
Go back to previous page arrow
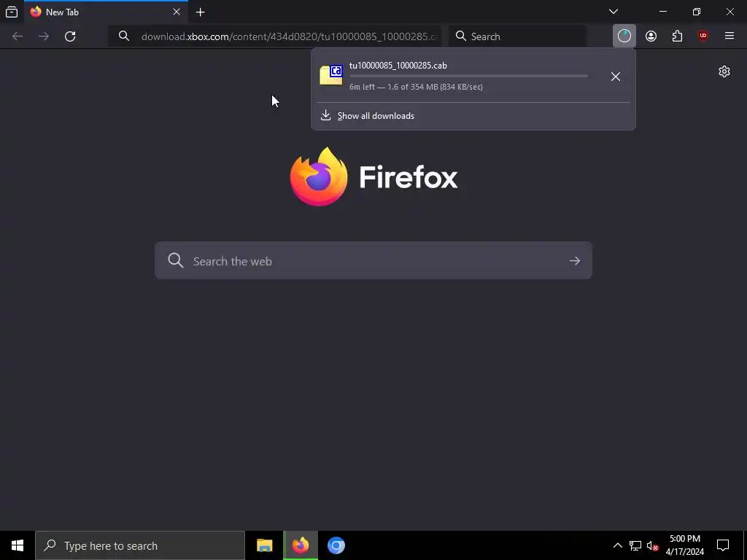tap(18, 36)
